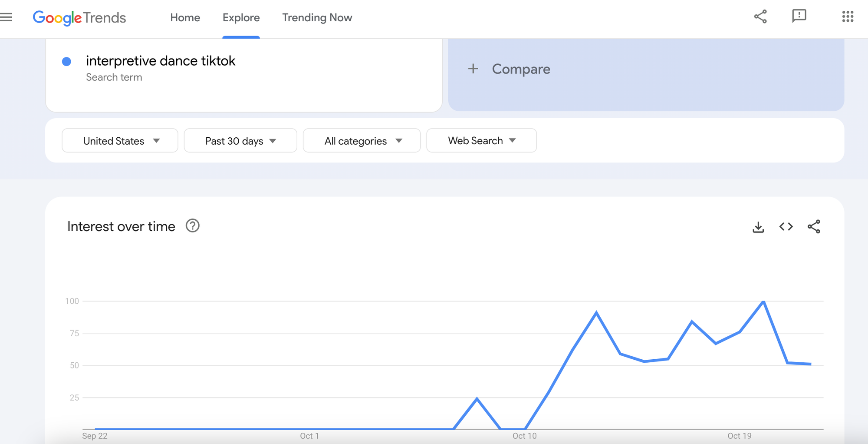Click the blue search term color dot
868x444 pixels.
pos(66,62)
